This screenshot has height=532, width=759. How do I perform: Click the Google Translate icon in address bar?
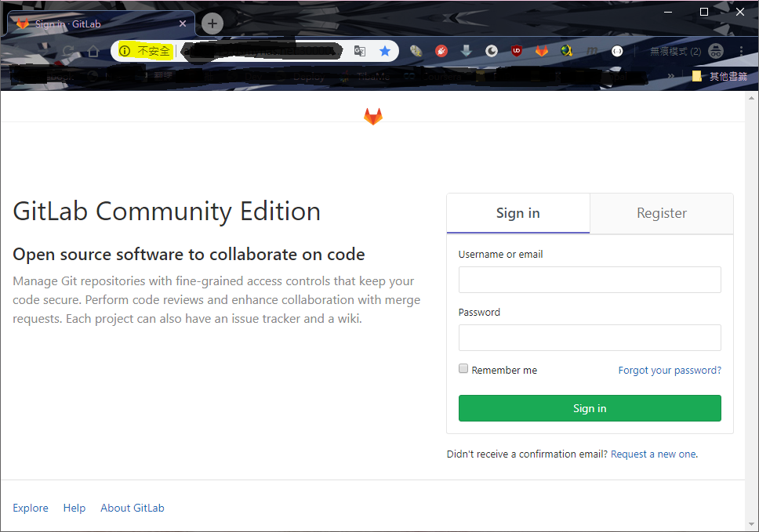(359, 50)
